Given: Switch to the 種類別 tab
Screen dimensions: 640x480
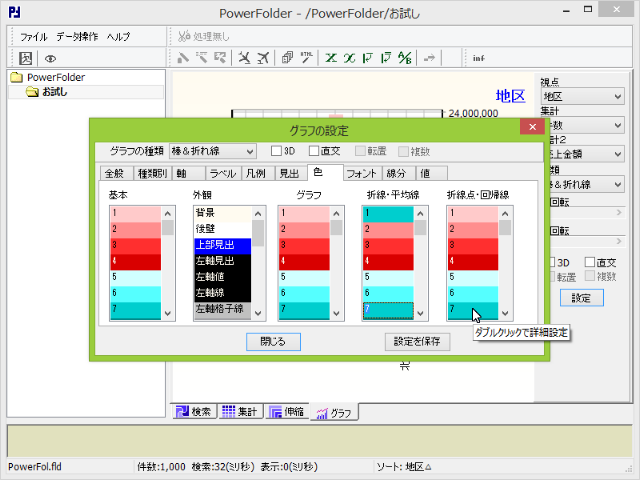Looking at the screenshot, I should pyautogui.click(x=153, y=173).
